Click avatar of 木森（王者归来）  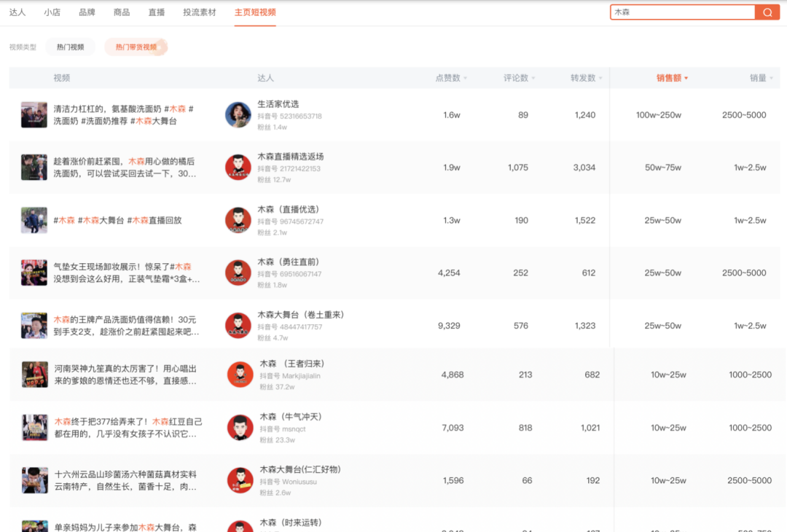coord(240,375)
